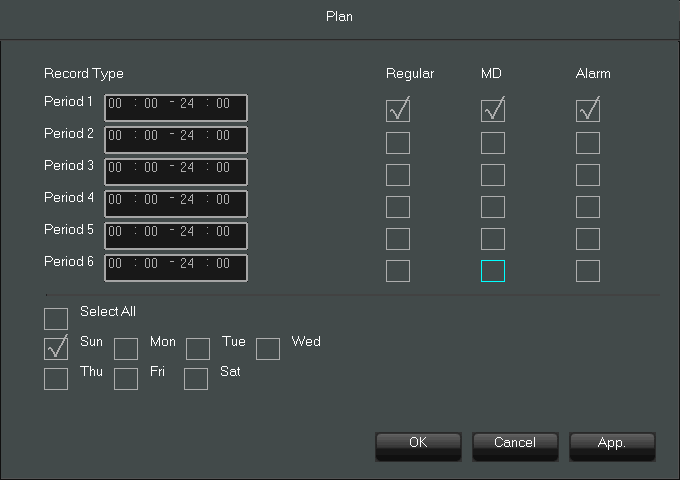Viewport: 680px width, 480px height.
Task: Enable Regular recording for Period 4
Action: coord(398,207)
